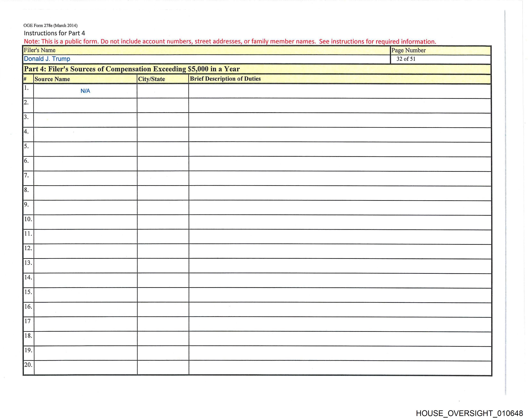
Task: Click the Filer's Name field with Donald J. Trump
Action: tap(47, 59)
